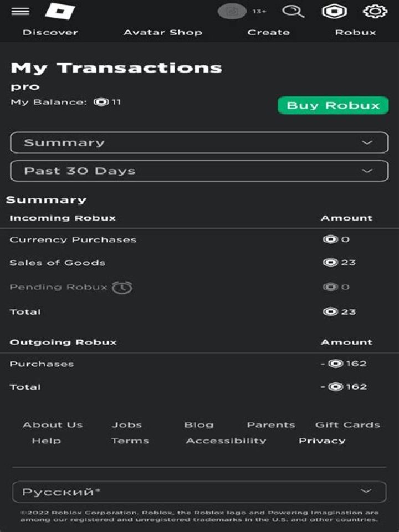Image resolution: width=399 pixels, height=532 pixels.
Task: Switch to the Avatar Shop tab
Action: (163, 32)
